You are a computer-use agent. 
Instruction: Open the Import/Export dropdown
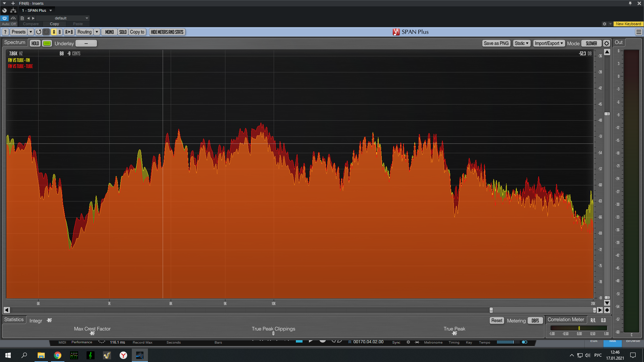[x=549, y=43]
